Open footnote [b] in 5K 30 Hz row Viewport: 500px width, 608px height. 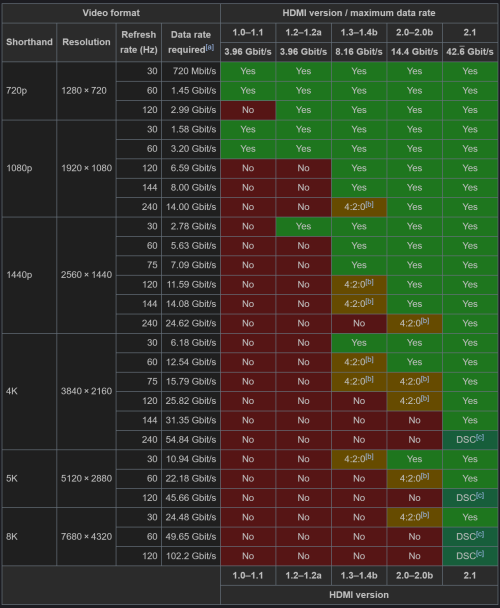(370, 456)
